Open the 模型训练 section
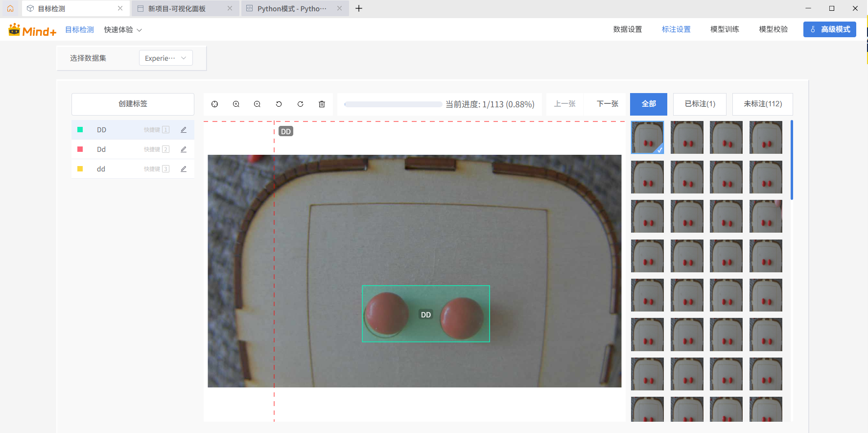The width and height of the screenshot is (868, 433). tap(725, 29)
